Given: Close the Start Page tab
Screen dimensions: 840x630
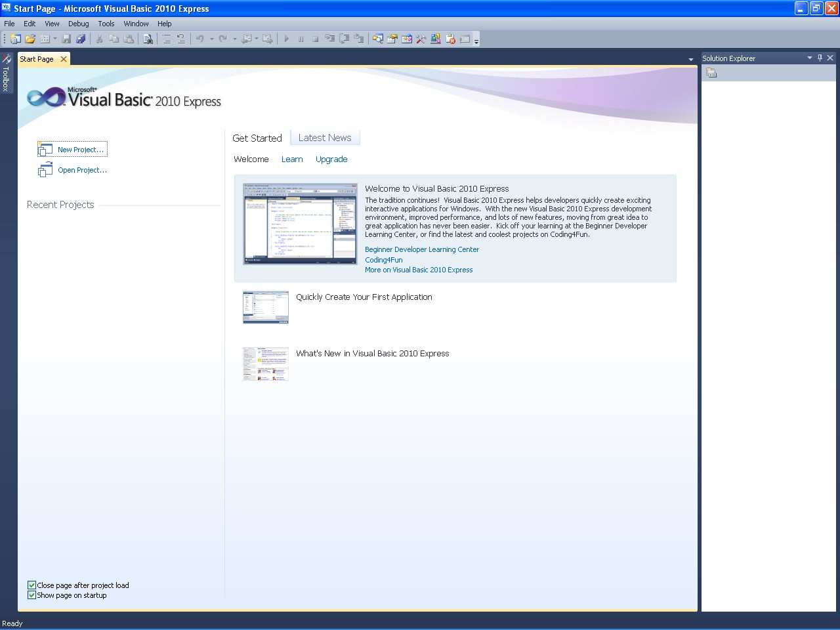Looking at the screenshot, I should pos(64,59).
